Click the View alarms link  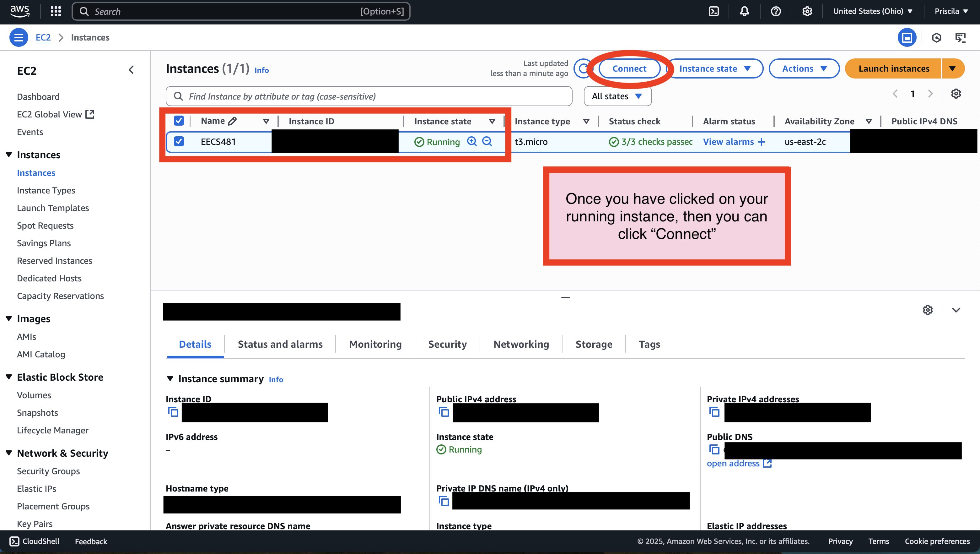pyautogui.click(x=728, y=142)
